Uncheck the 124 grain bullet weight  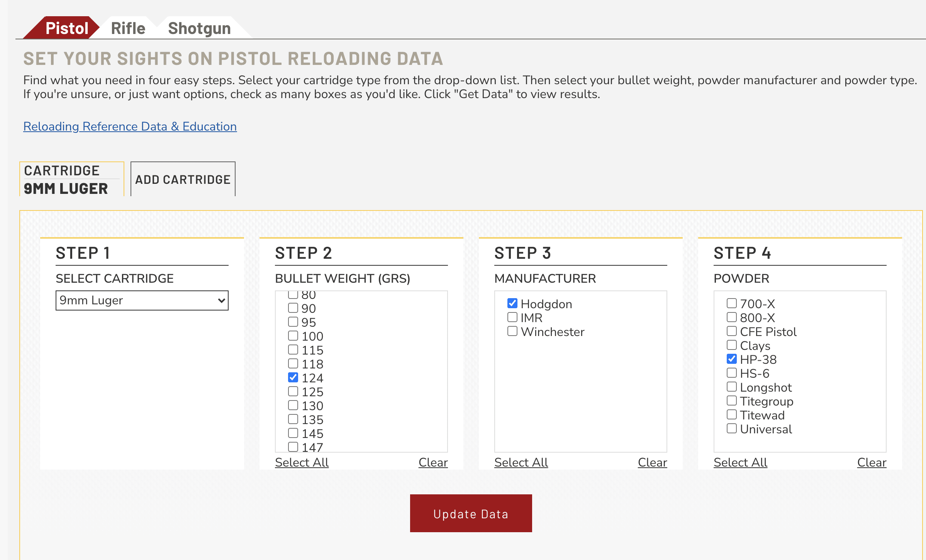[x=293, y=378]
